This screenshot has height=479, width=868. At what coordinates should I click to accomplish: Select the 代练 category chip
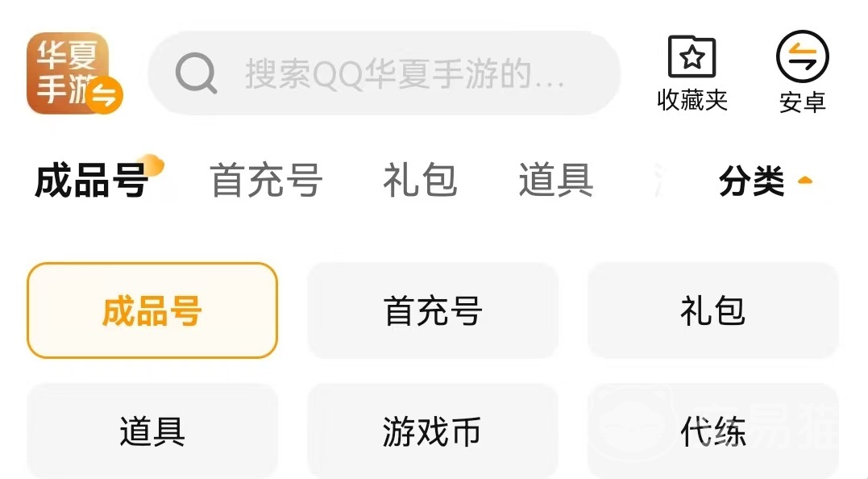coord(713,431)
